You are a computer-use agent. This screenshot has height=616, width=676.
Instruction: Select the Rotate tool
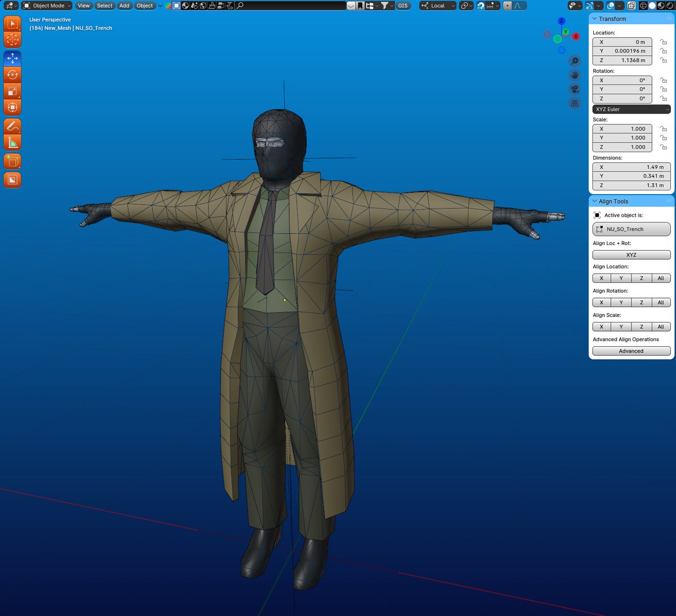tap(12, 74)
